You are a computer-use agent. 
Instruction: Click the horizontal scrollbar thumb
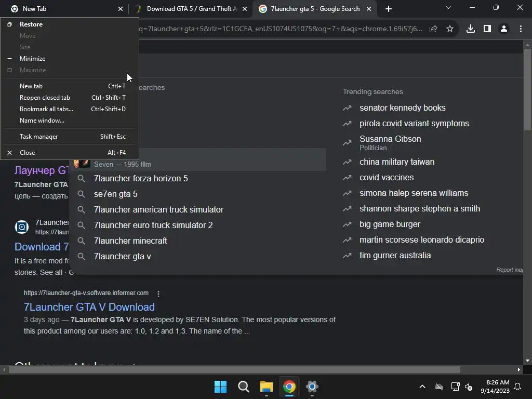click(234, 369)
